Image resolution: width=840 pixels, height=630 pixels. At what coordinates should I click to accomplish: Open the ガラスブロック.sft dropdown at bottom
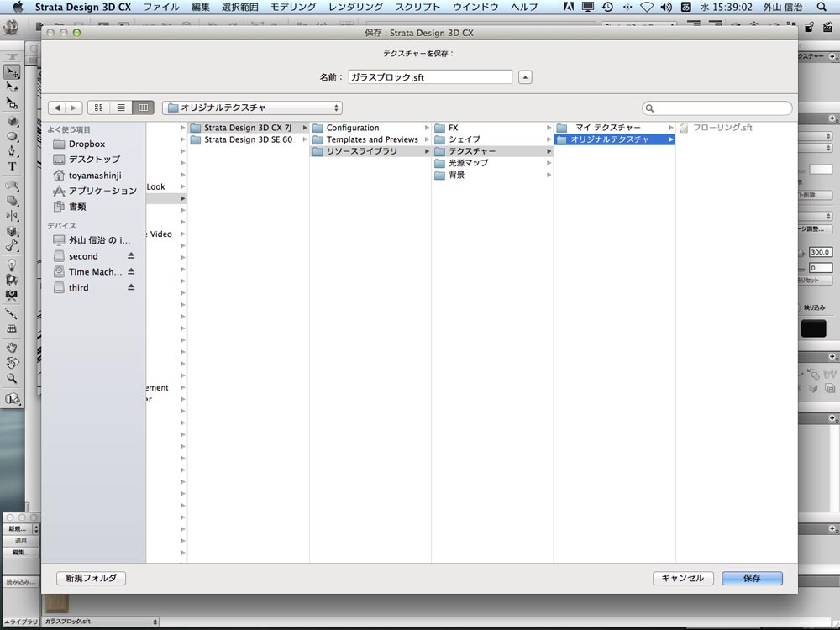[x=101, y=622]
